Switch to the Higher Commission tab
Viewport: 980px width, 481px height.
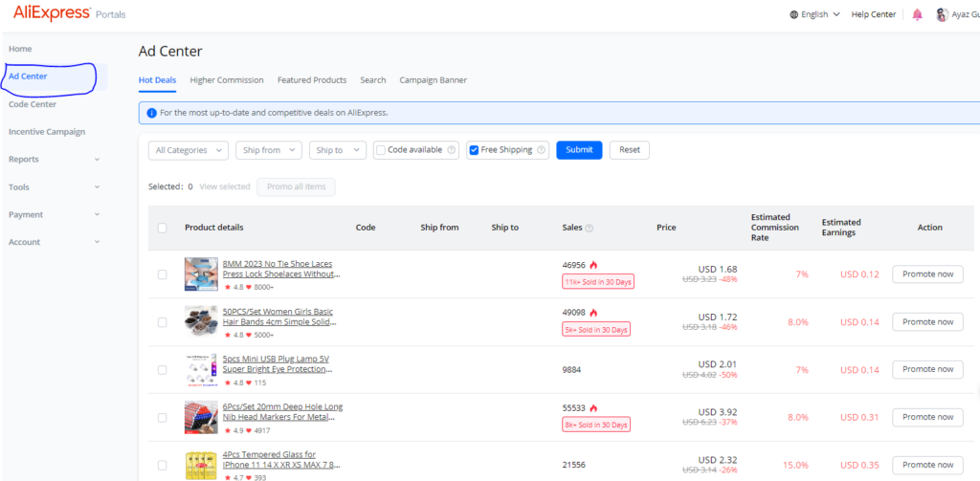point(227,80)
